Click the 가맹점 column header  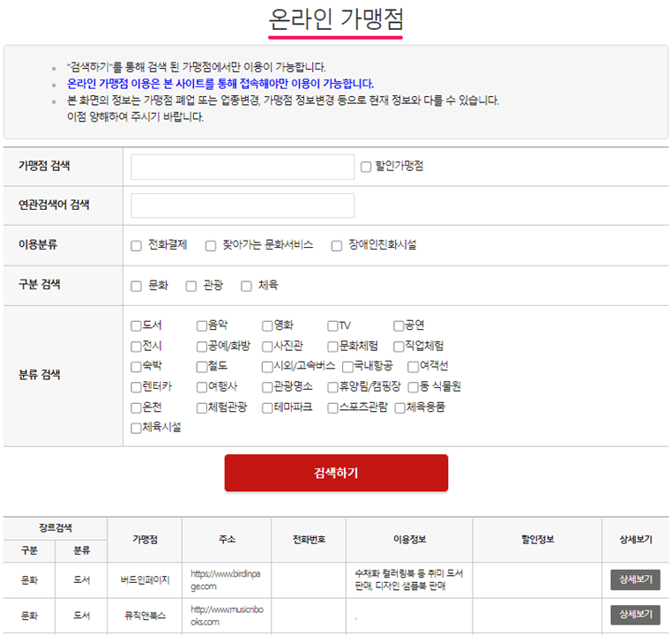click(145, 540)
